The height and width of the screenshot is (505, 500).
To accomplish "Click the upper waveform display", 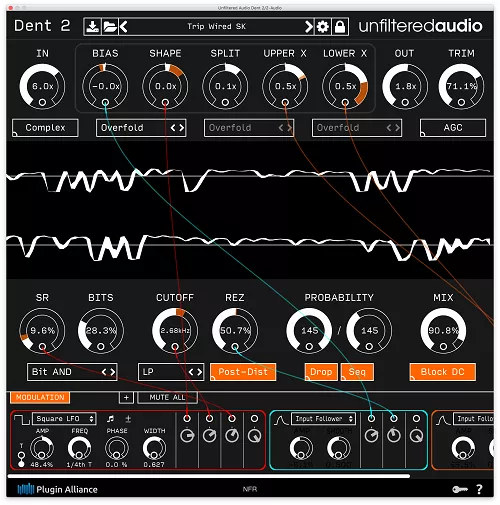I will click(x=250, y=177).
